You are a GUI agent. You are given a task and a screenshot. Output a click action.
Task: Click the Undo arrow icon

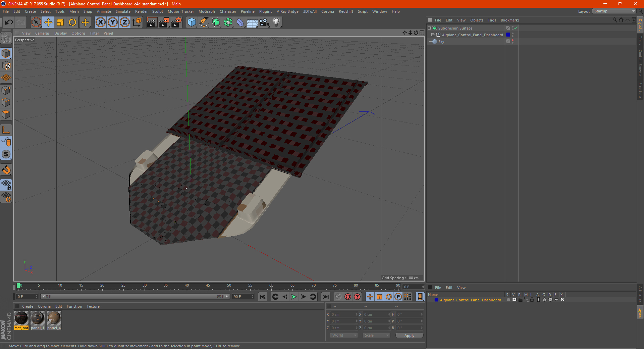click(9, 22)
